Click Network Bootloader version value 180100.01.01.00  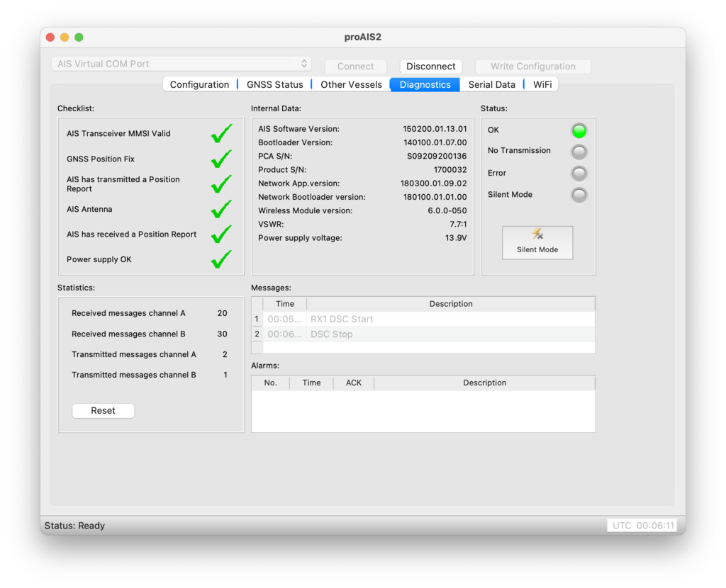click(x=435, y=197)
